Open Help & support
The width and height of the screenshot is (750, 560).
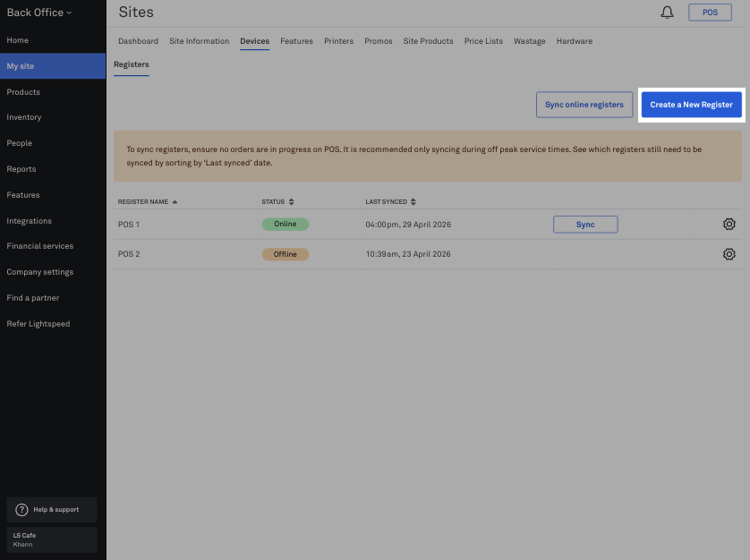point(52,509)
